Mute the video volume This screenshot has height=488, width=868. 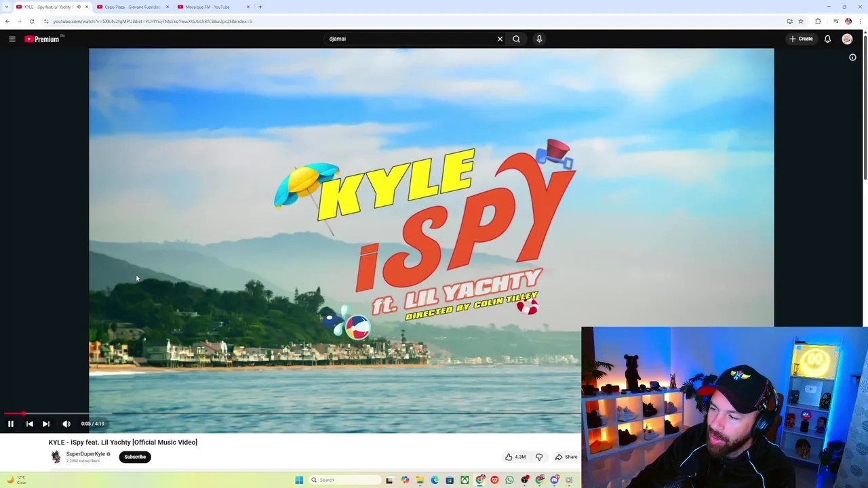click(x=66, y=424)
